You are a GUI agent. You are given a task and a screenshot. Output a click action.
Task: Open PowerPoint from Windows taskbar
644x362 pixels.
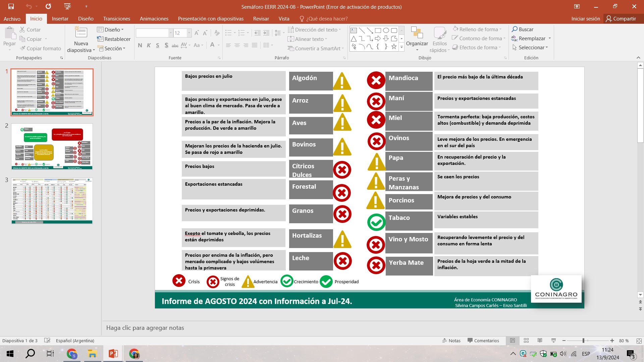[x=113, y=354]
